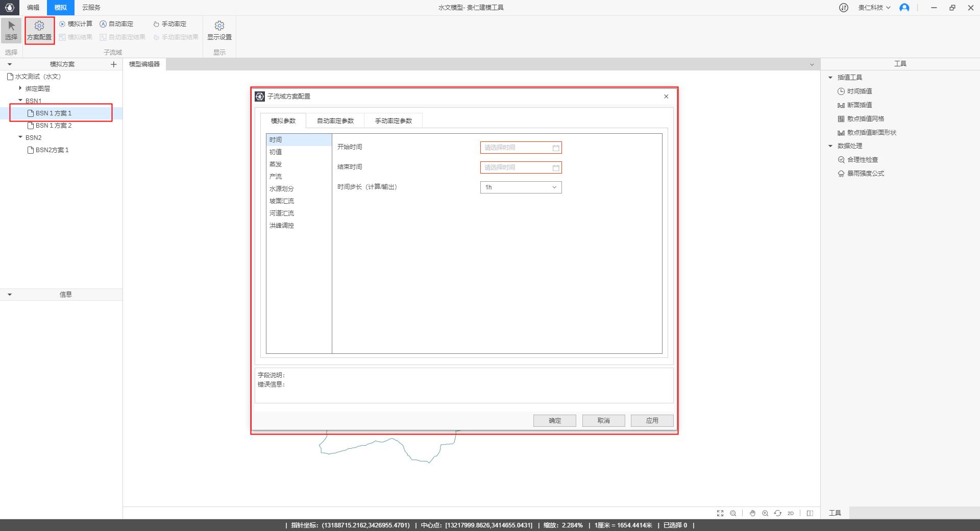Viewport: 980px width, 531px height.
Task: Click the fullscreen extent icon
Action: coord(720,513)
